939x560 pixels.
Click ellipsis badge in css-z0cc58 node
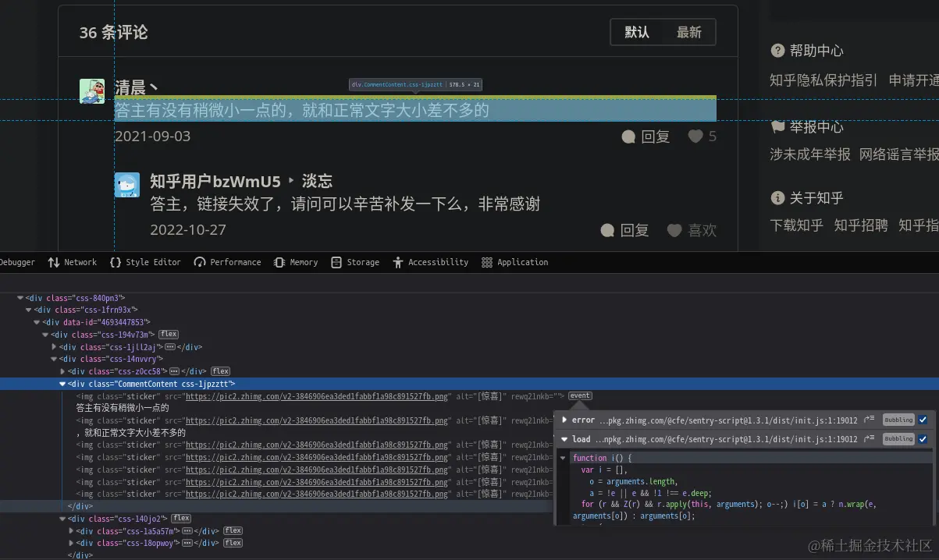point(174,371)
